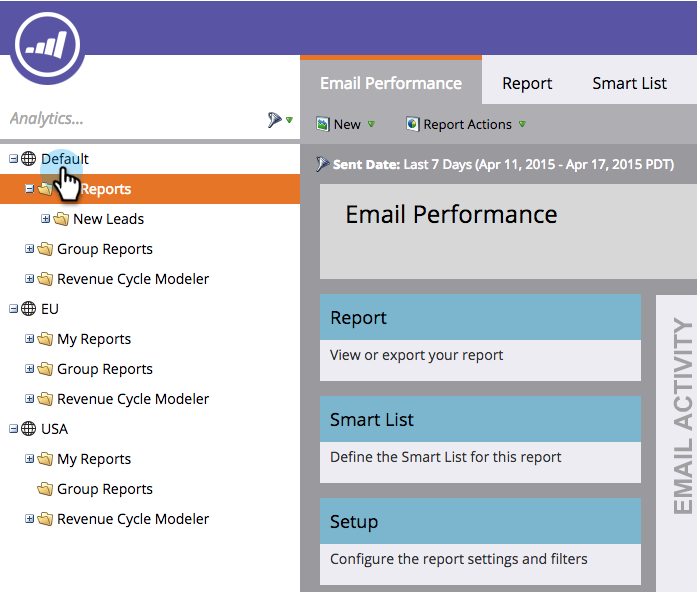Open the Smart List tile
The width and height of the screenshot is (698, 592).
[x=480, y=439]
